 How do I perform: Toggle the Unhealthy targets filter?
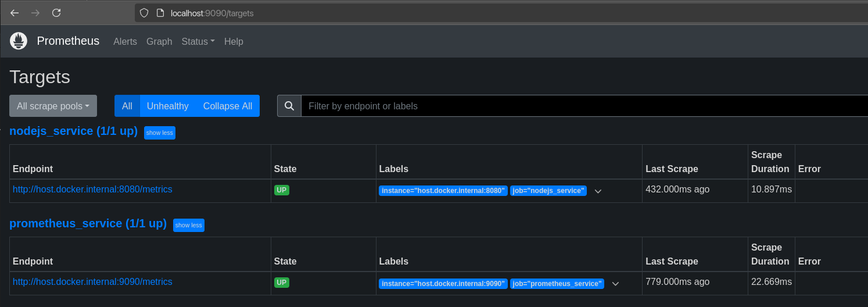point(167,106)
